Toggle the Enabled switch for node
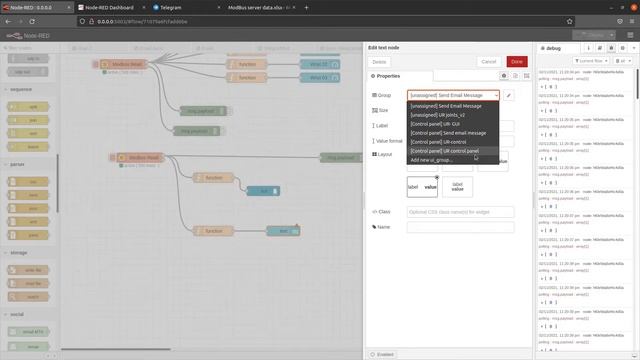 coord(382,354)
